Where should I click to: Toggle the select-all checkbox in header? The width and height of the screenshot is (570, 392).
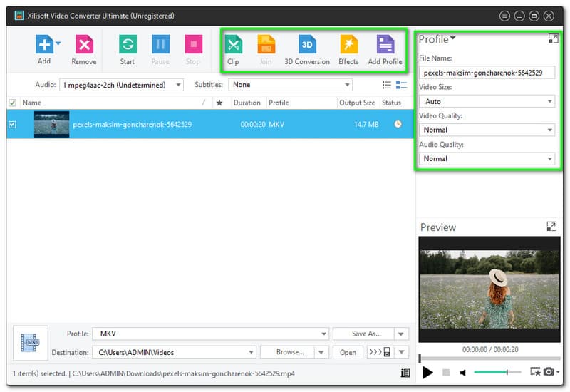tap(12, 103)
